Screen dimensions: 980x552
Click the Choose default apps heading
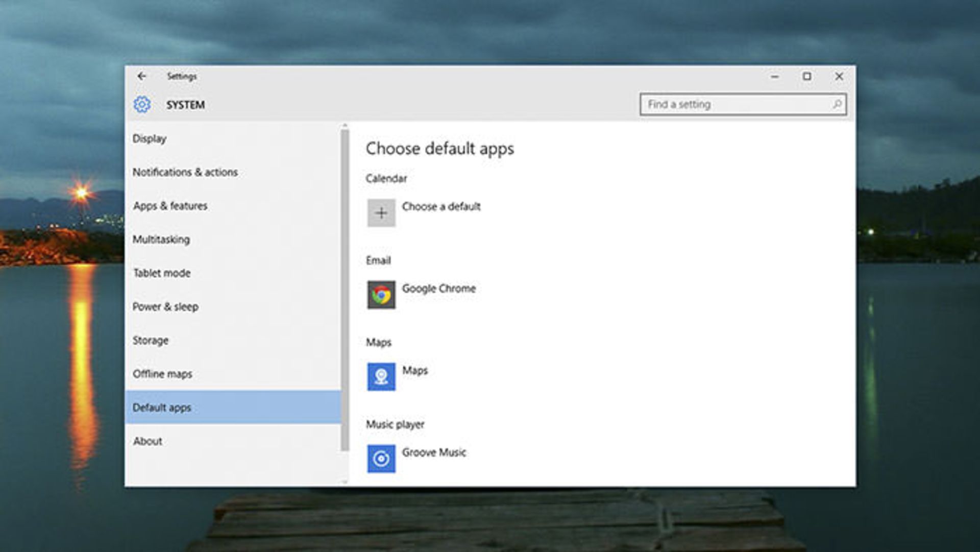coord(439,149)
